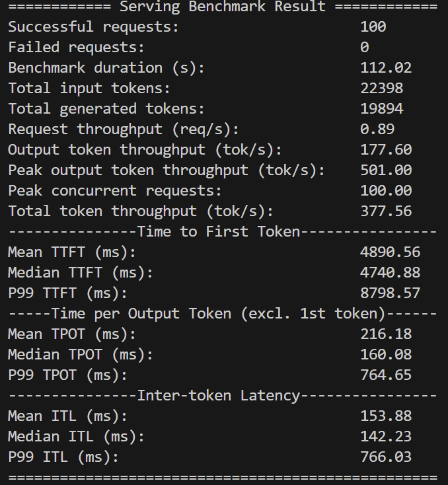
Task: Click the P99 TTFT value 8798.57
Action: [x=391, y=293]
